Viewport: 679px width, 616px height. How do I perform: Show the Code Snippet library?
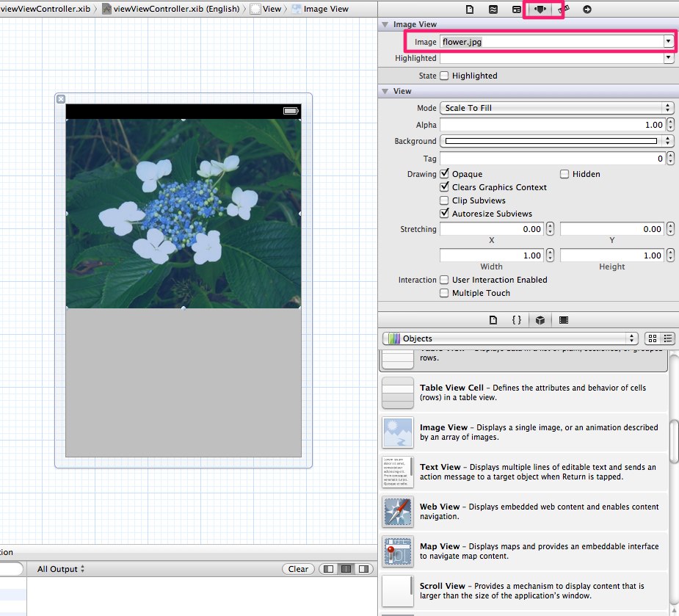[517, 320]
